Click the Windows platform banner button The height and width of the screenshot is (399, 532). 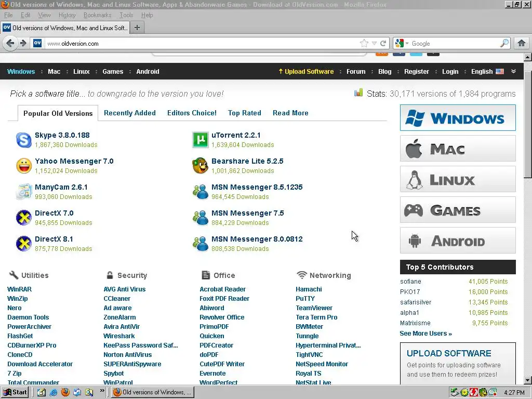pos(458,118)
